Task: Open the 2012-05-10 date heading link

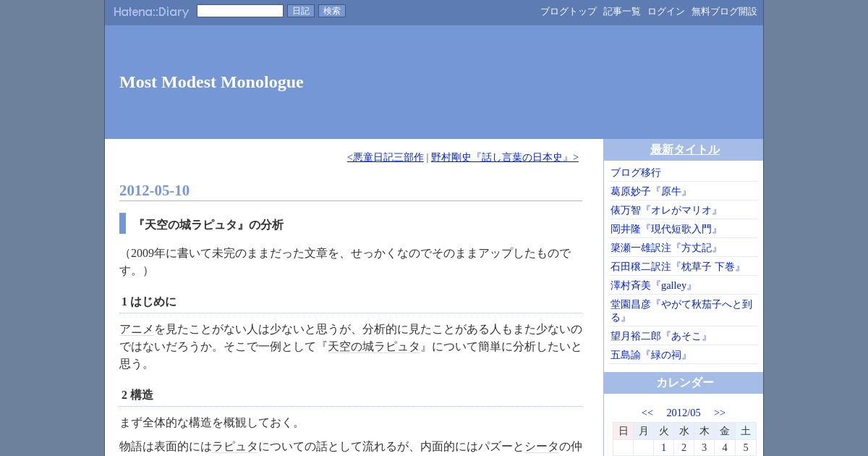Action: point(154,190)
